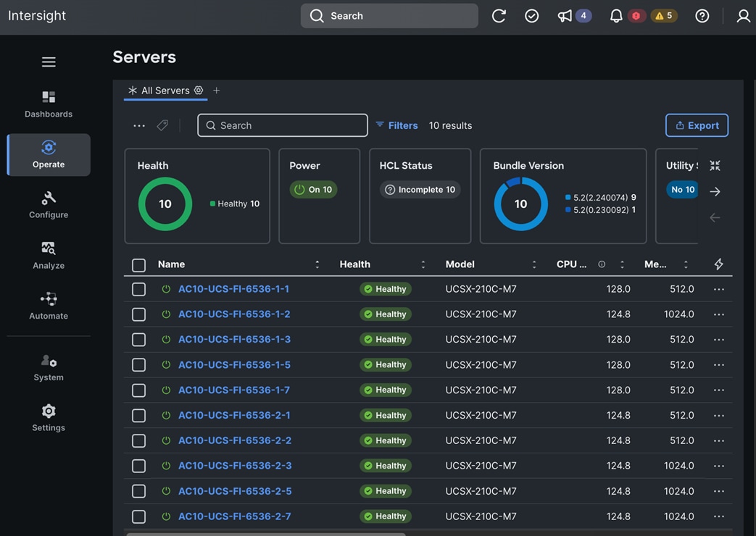This screenshot has width=756, height=536.
Task: Select the AC10-UCS-FI-6536-1-2 row checkbox
Action: tap(139, 314)
